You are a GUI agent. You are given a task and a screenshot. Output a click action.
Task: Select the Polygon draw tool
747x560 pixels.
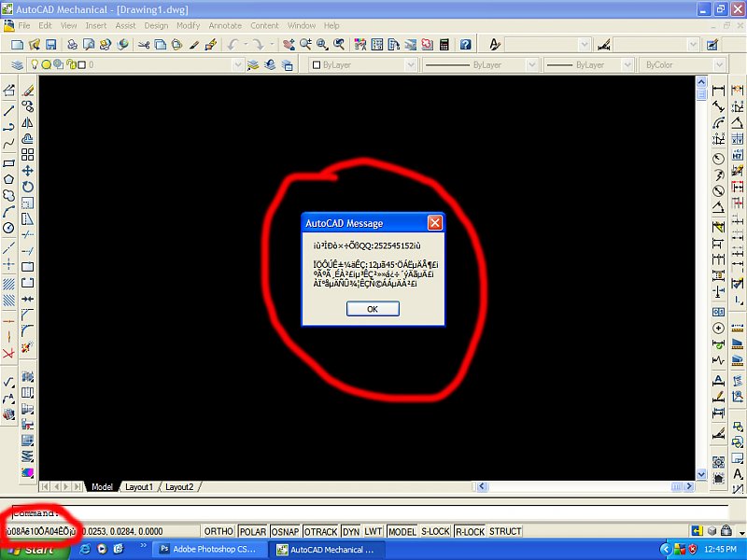[x=8, y=179]
